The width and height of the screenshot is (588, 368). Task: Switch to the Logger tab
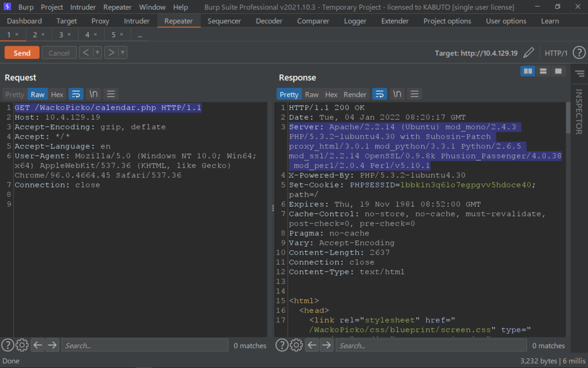point(355,21)
